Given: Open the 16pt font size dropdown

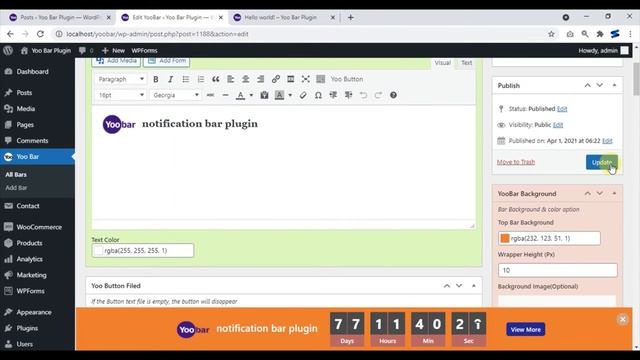Looking at the screenshot, I should (121, 95).
